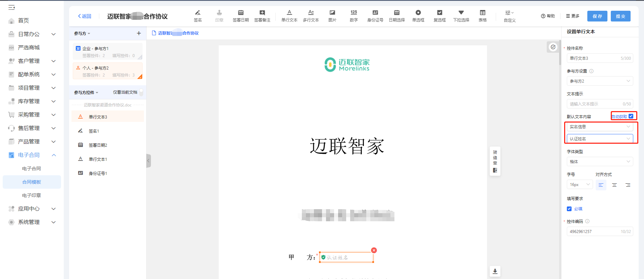
Task: Click the download arrow icon on the document
Action: tap(495, 271)
